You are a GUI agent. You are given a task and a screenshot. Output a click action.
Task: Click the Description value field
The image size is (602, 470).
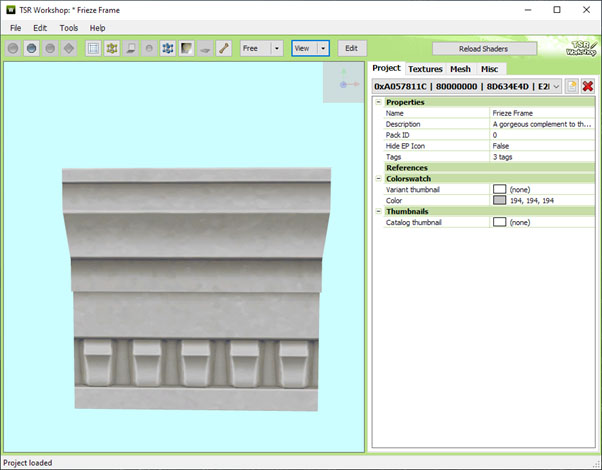click(x=542, y=124)
